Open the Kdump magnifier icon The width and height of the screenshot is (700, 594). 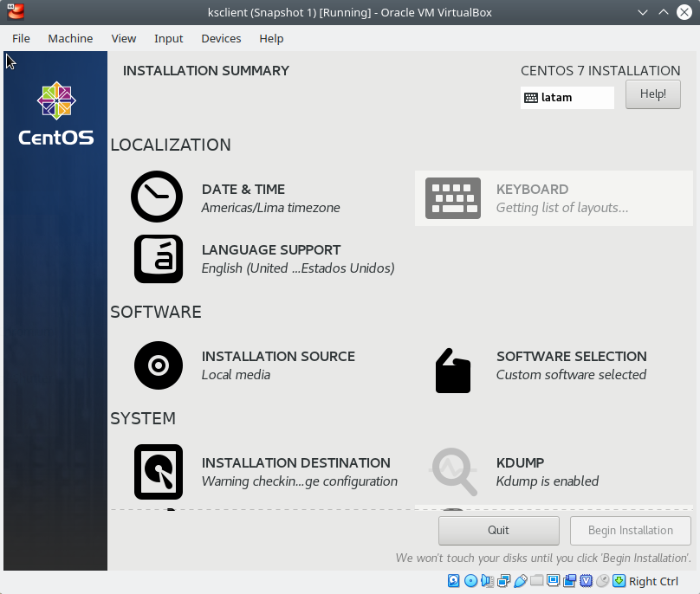(454, 472)
